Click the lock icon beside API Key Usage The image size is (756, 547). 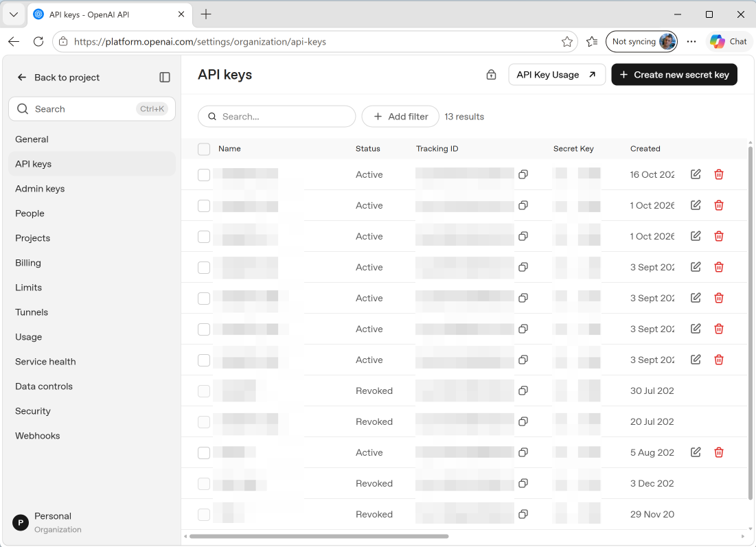[x=491, y=75]
